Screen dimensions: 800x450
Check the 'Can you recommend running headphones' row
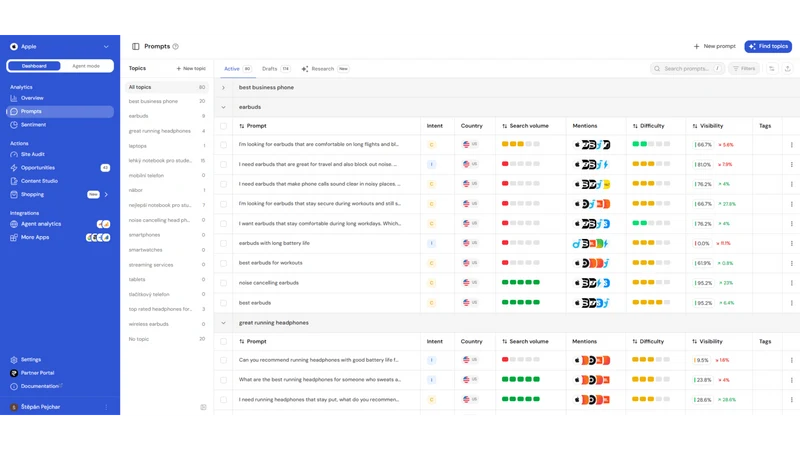coord(223,360)
